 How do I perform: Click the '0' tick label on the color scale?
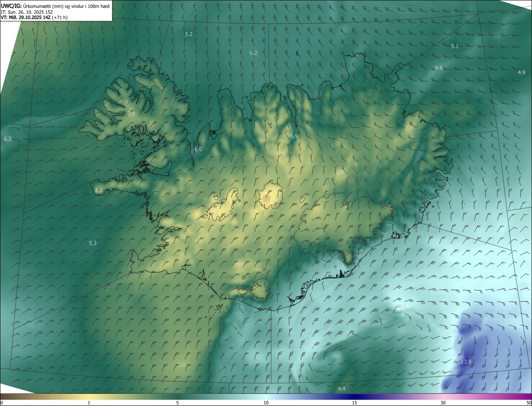tap(2, 403)
